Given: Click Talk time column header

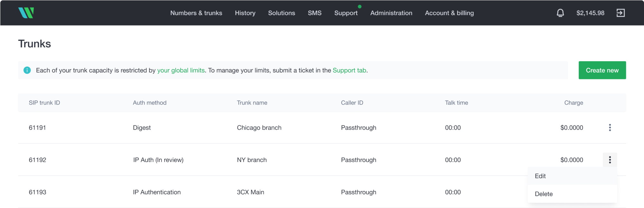Looking at the screenshot, I should coord(456,103).
